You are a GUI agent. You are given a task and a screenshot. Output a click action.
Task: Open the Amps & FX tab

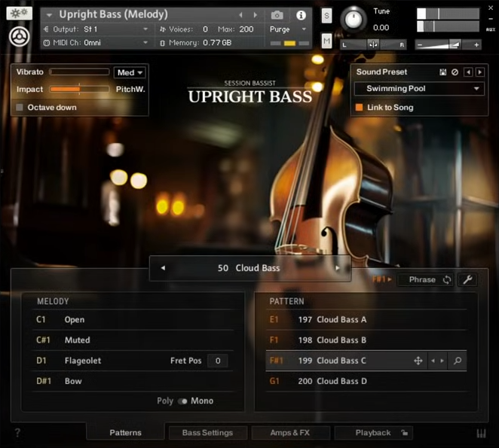pyautogui.click(x=290, y=433)
